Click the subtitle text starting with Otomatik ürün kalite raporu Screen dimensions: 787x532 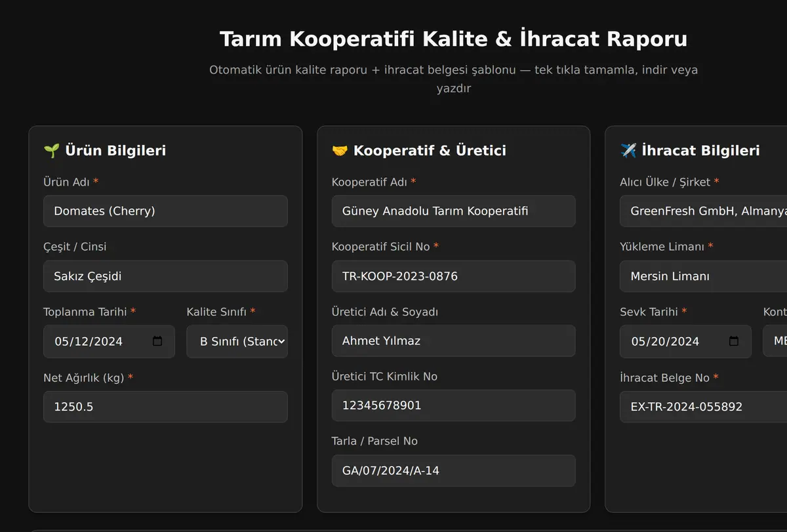point(453,79)
